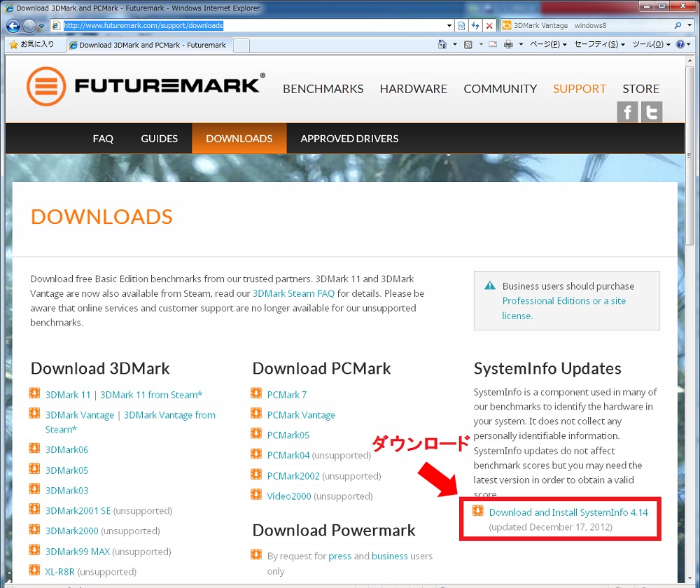Click the Stop loading red X icon
This screenshot has width=700, height=588.
tap(489, 26)
